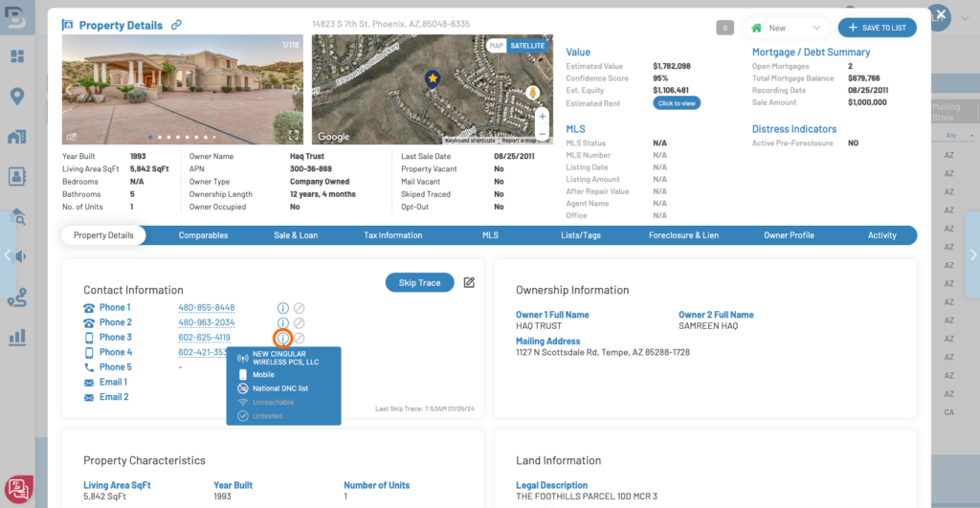Viewport: 980px width, 508px height.
Task: Zoom in on the map
Action: [x=543, y=116]
